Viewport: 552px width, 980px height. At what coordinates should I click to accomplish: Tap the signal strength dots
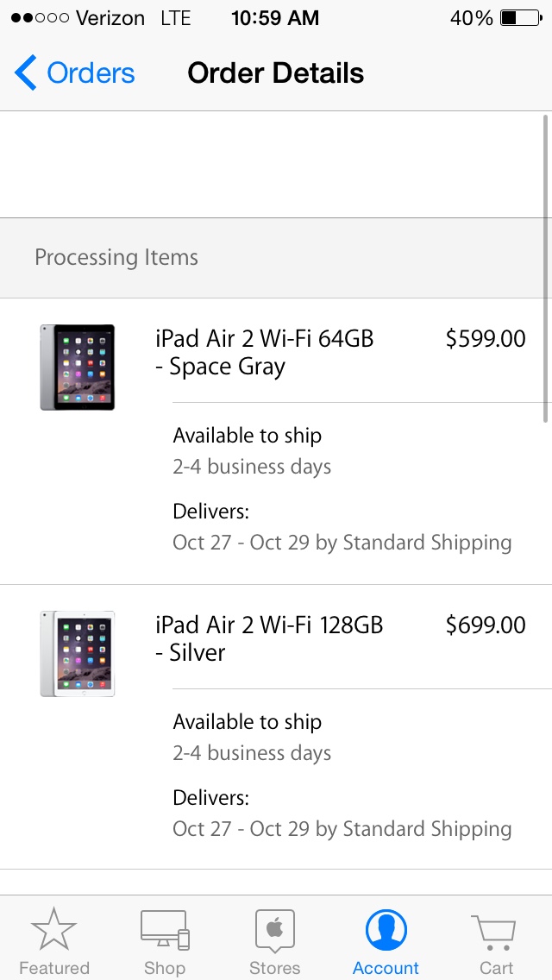coord(40,18)
